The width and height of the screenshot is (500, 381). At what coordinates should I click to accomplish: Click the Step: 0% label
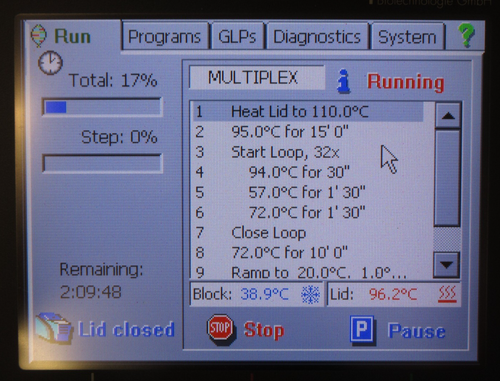coord(119,137)
